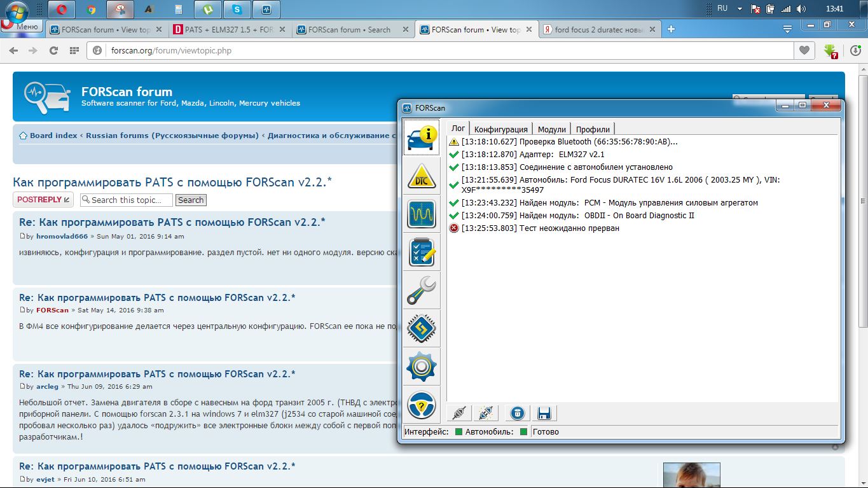Expand the system tray language bar arrow
868x488 pixels.
coord(739,9)
